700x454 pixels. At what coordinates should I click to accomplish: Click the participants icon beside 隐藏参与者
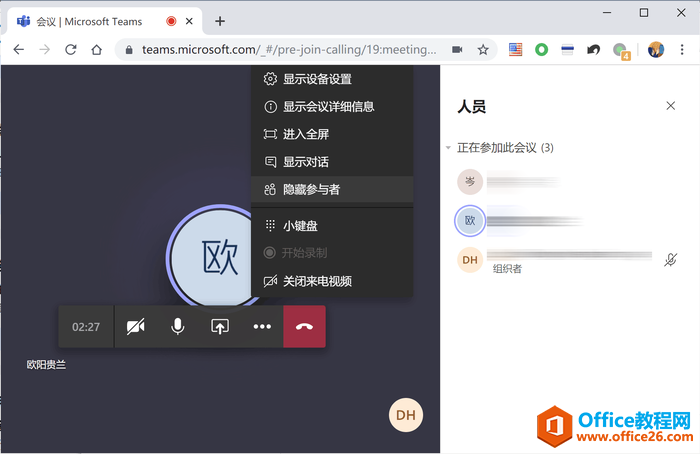(270, 189)
